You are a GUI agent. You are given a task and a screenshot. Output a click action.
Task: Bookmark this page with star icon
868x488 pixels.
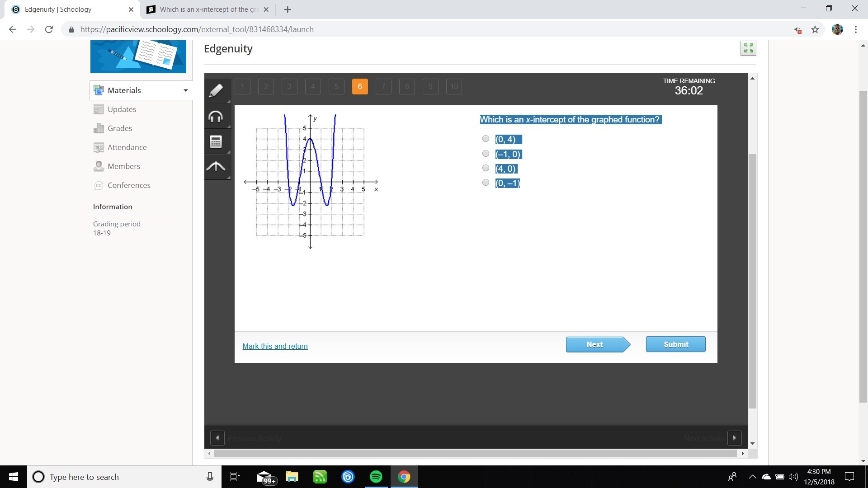point(815,29)
